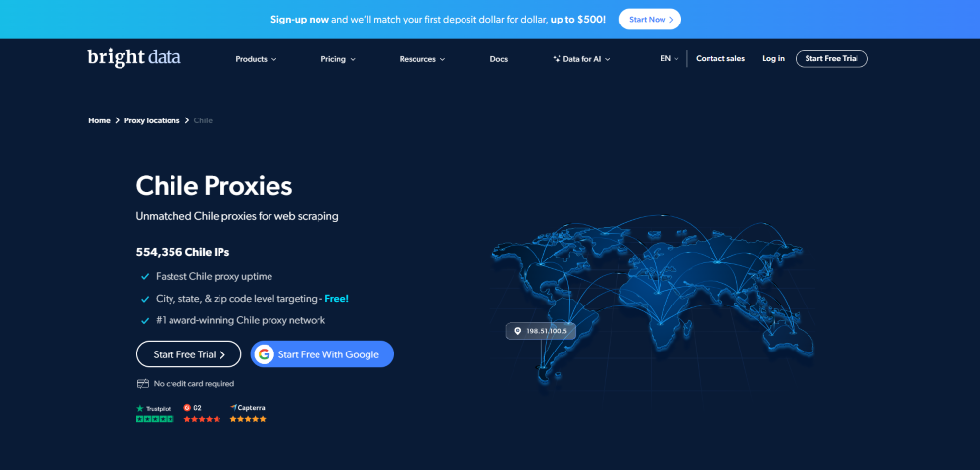Click checkmark beside City, state, & zip code targeting
980x470 pixels.
click(x=145, y=299)
